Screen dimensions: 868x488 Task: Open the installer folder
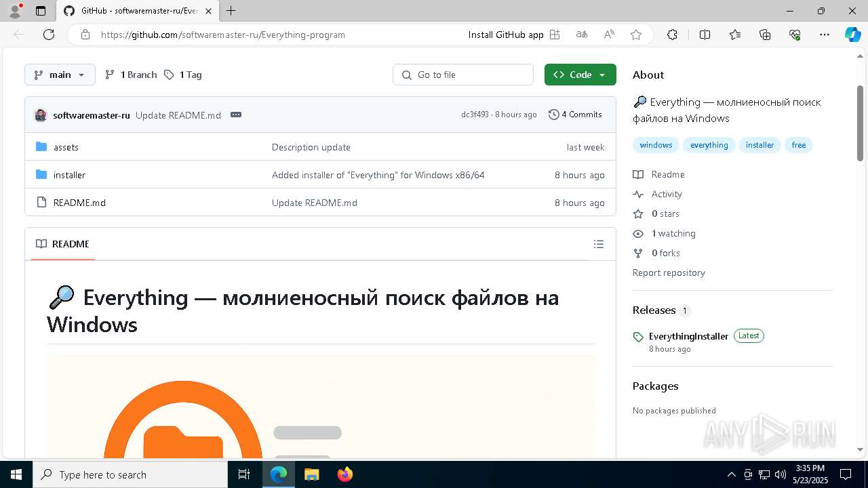(x=69, y=175)
